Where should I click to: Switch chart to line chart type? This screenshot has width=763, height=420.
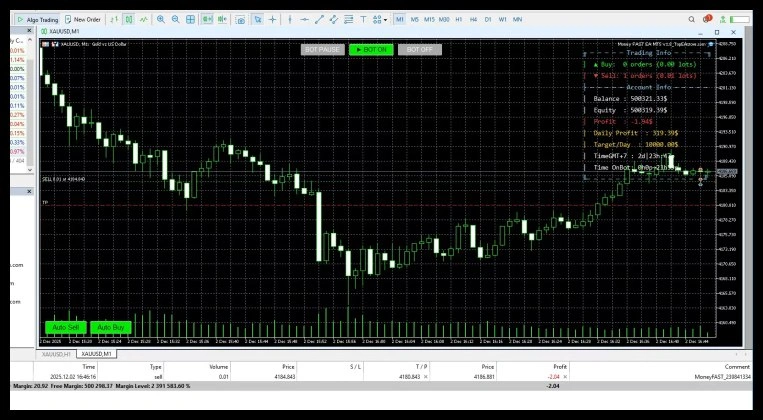pyautogui.click(x=145, y=19)
